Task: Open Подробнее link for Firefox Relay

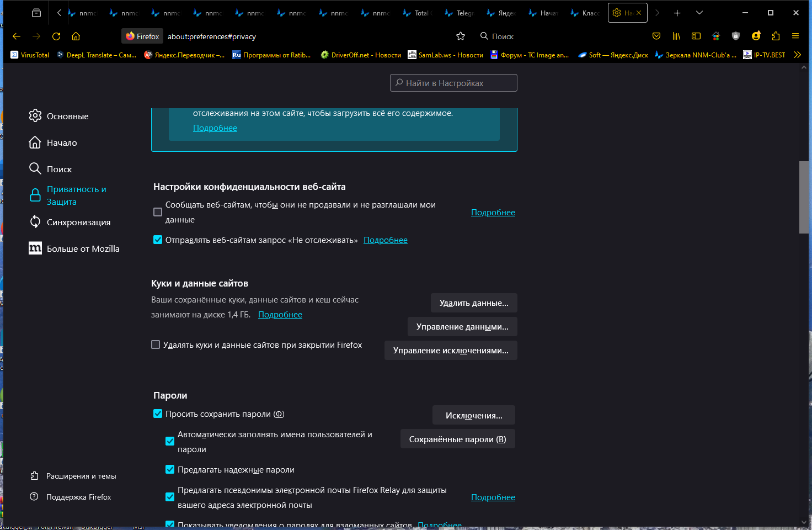Action: 493,497
